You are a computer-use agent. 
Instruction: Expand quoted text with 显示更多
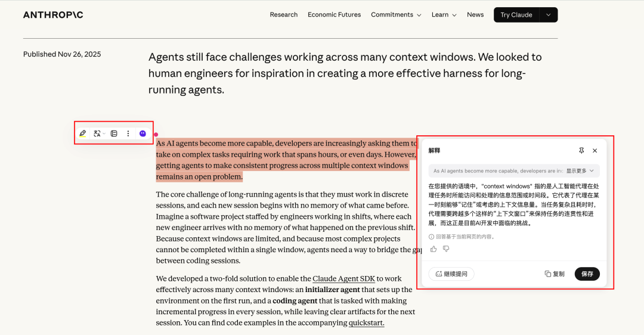[x=580, y=171]
